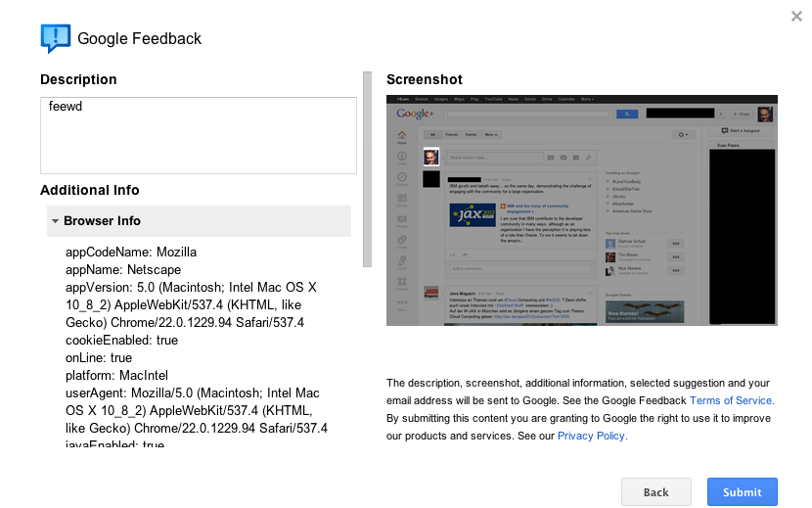Click into the Description text box
This screenshot has height=508, width=812.
pos(198,135)
